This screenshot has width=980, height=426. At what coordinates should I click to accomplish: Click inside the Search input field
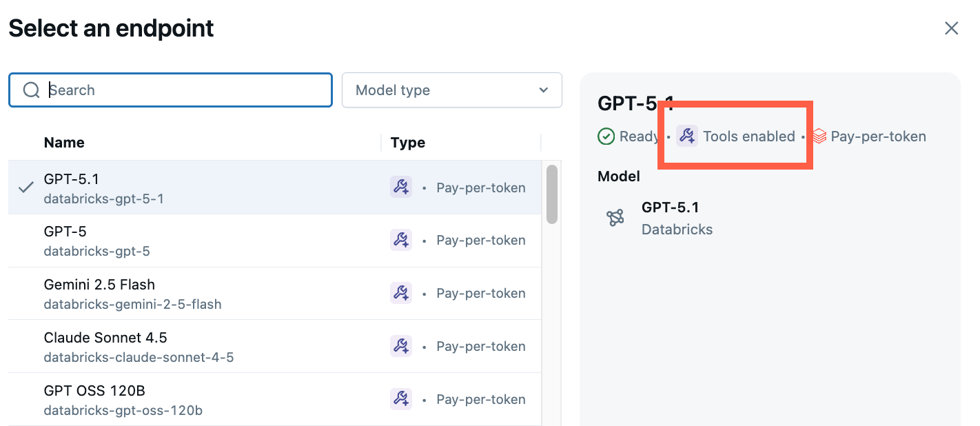(172, 90)
